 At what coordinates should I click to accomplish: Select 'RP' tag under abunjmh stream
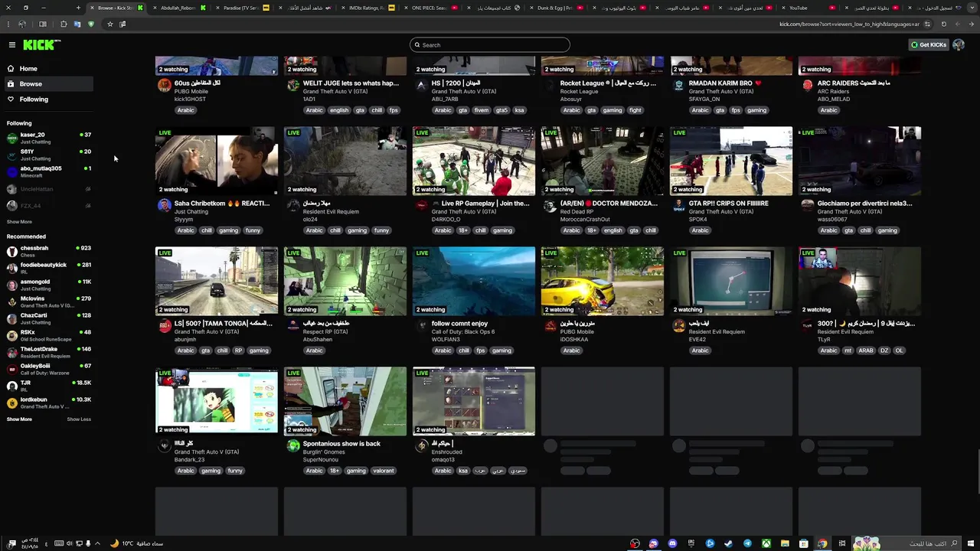tap(239, 350)
